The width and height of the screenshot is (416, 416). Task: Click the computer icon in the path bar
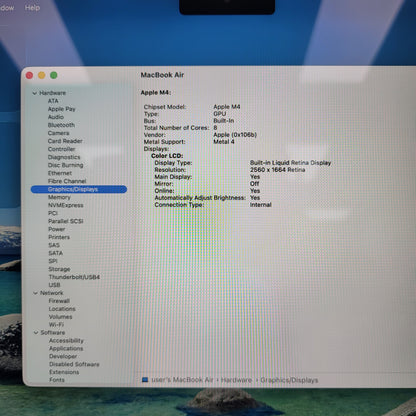tap(145, 380)
